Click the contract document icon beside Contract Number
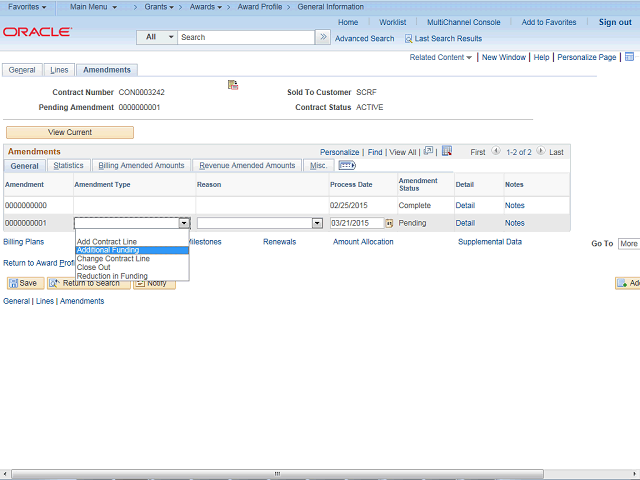 233,85
